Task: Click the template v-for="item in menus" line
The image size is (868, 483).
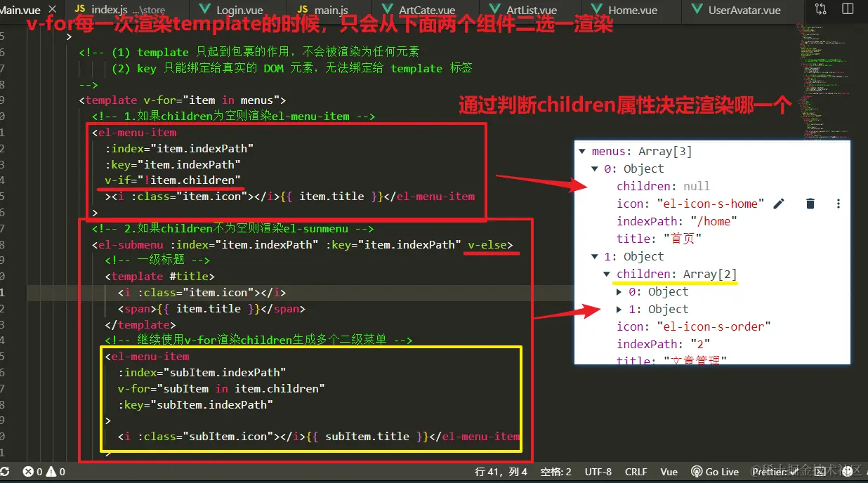Action: click(183, 100)
